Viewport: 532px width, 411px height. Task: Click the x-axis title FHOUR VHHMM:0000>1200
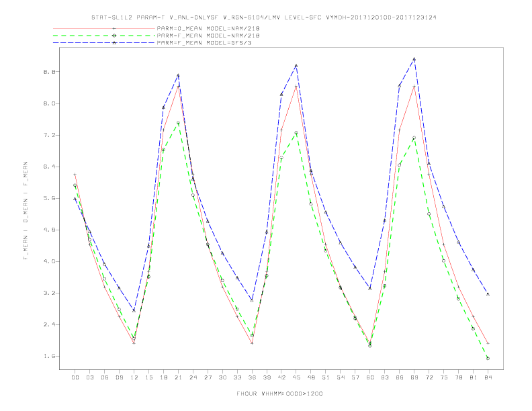279,394
